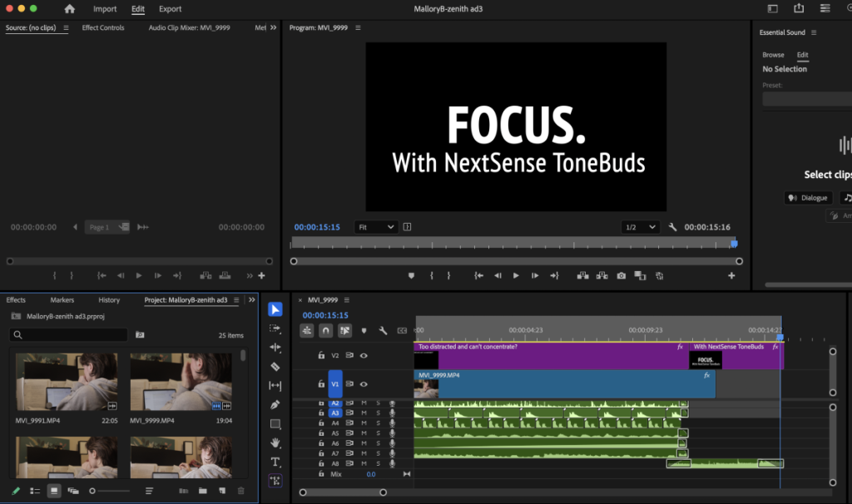Switch to Browse in Essential Sound

pyautogui.click(x=773, y=55)
